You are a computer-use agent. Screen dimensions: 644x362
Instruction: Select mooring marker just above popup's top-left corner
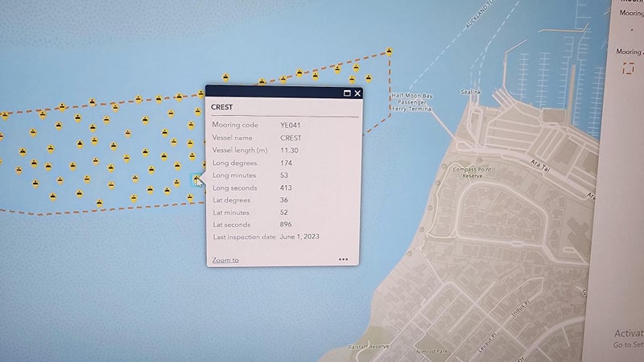[199, 93]
